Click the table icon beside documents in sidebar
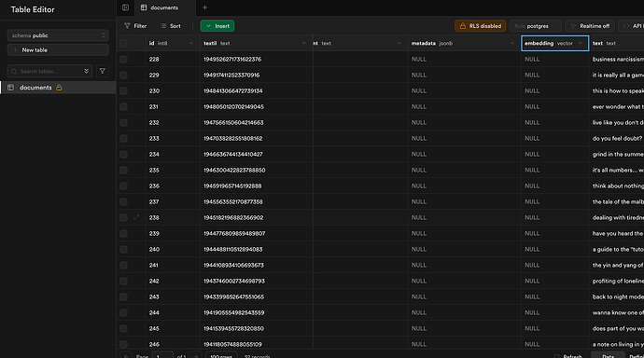Image resolution: width=644 pixels, height=358 pixels. point(10,88)
